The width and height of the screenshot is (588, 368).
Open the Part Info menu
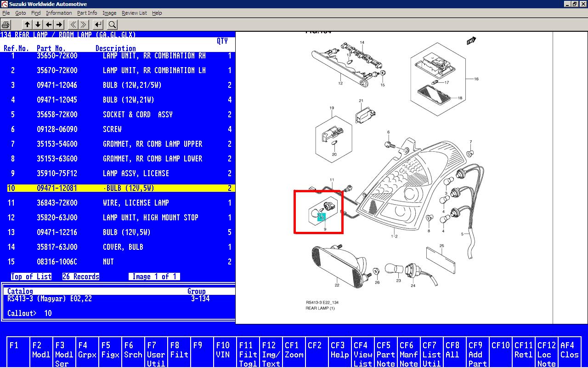point(87,13)
